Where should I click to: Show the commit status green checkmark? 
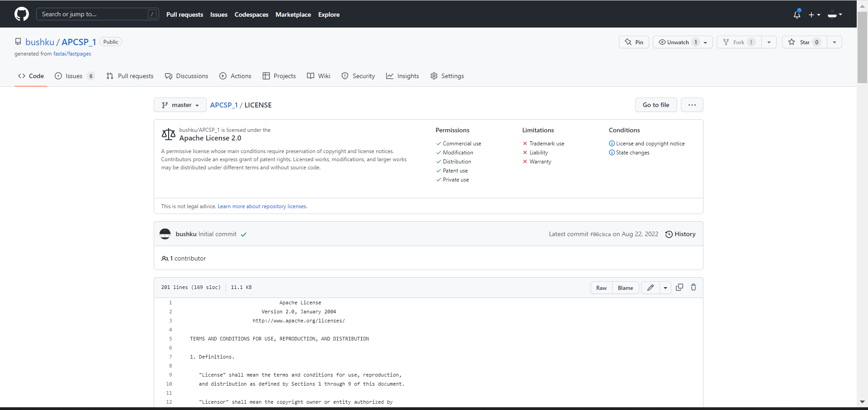(244, 234)
